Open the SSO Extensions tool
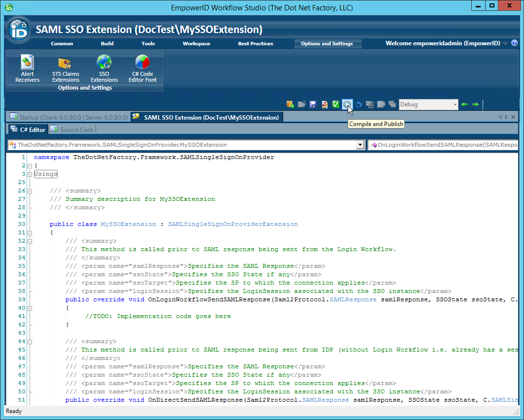 (104, 66)
